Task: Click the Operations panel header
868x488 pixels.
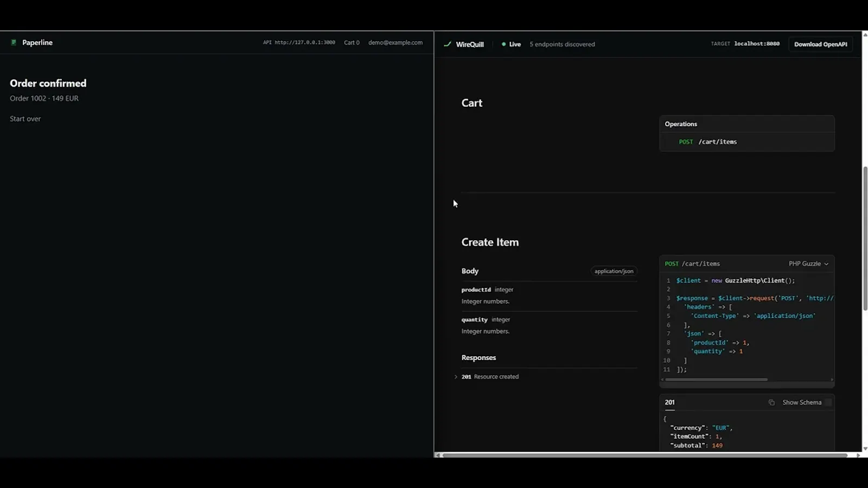Action: point(746,124)
